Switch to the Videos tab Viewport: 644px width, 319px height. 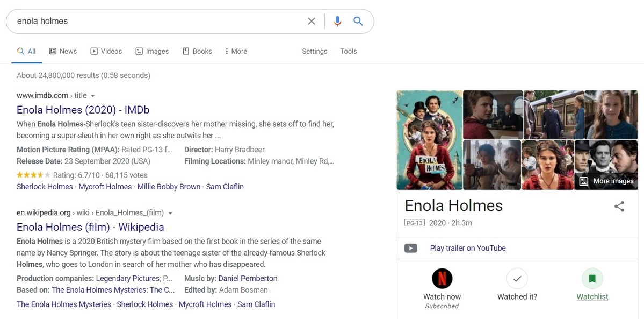click(x=106, y=52)
